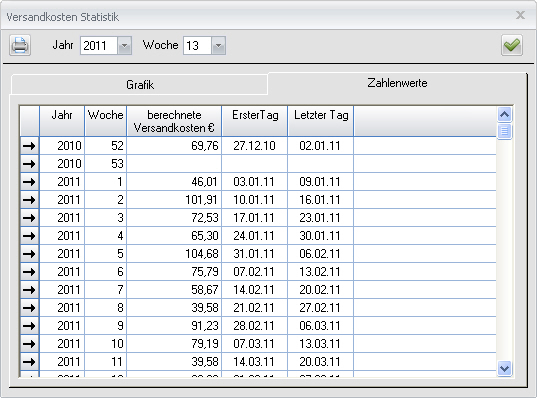Grab the table scrollbar thumb
Screen dimensions: 537x398
tap(504, 131)
